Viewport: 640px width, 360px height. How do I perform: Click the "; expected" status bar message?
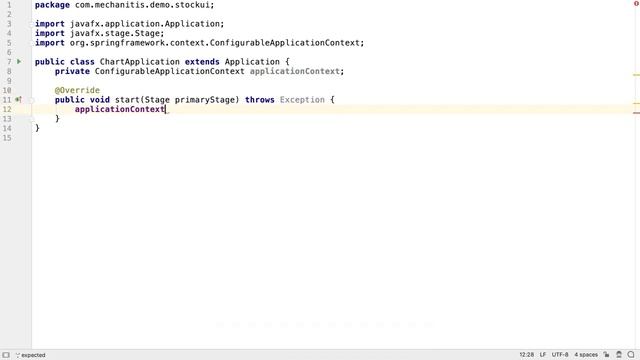click(31, 355)
